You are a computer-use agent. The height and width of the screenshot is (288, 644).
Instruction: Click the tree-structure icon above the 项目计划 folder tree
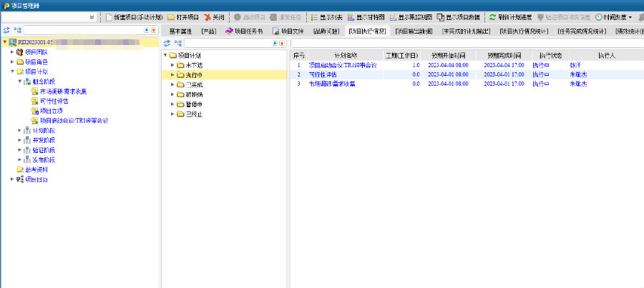[x=178, y=43]
